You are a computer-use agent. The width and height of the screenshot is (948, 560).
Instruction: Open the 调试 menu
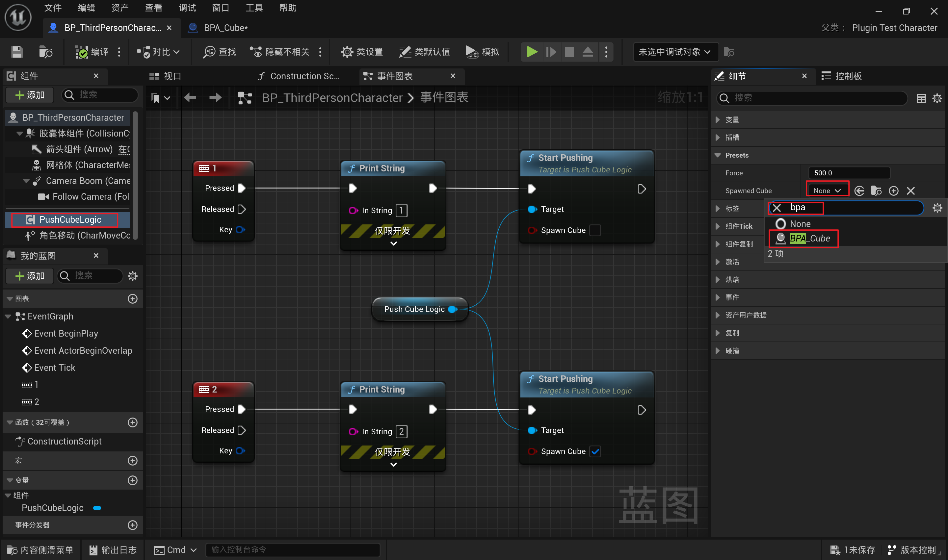tap(187, 8)
